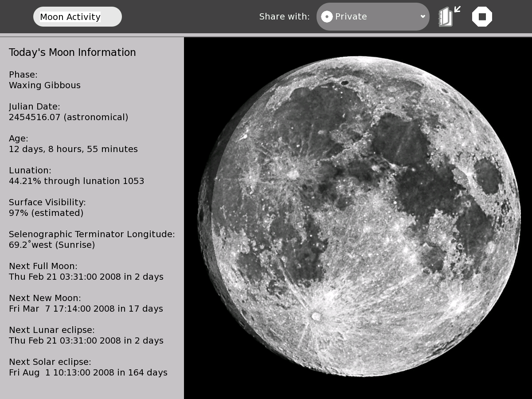Click the share dropdown arrow
Image resolution: width=532 pixels, height=399 pixels.
(x=422, y=16)
